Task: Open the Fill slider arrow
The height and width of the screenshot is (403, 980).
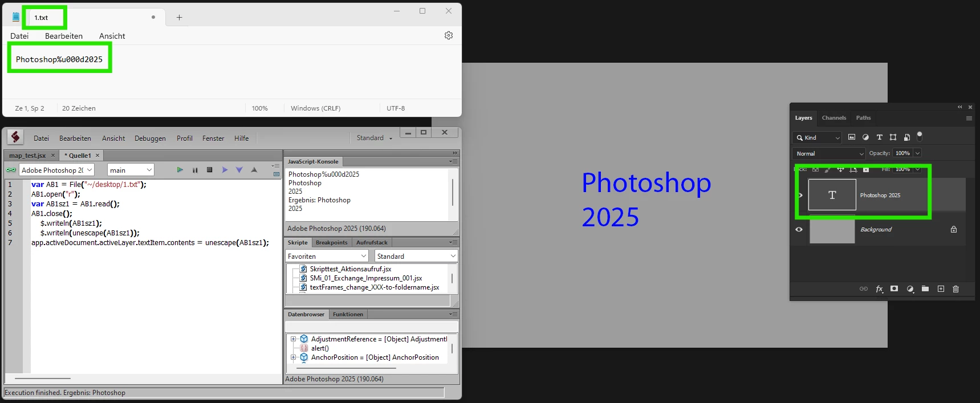Action: [917, 169]
